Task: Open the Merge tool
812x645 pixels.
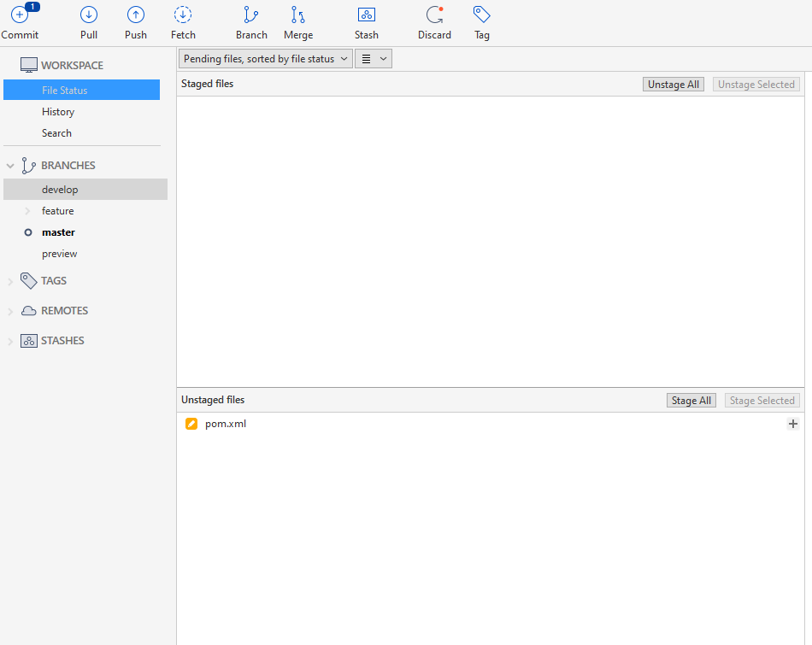Action: click(297, 15)
